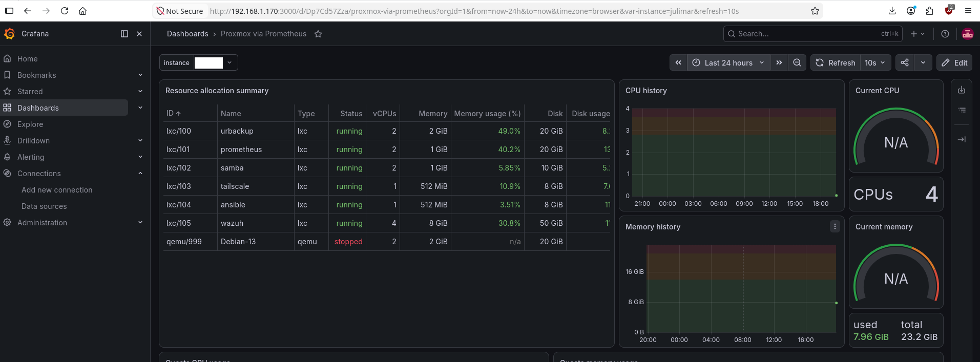Expand the Administration menu section
The image size is (980, 362).
[140, 222]
